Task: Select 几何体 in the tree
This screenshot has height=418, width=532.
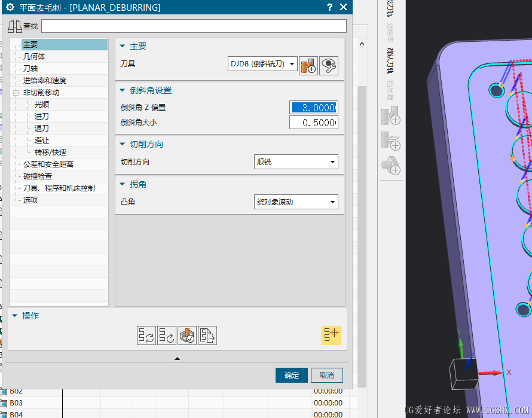Action: point(34,57)
